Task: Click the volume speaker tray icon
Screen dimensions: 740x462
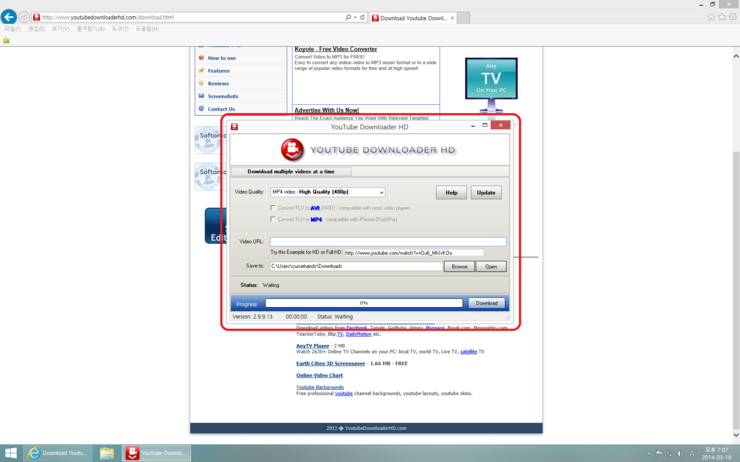Action: click(680, 454)
